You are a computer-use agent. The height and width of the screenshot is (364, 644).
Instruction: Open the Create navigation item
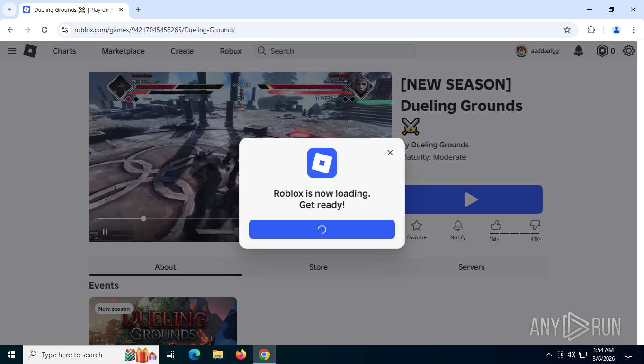pos(182,51)
